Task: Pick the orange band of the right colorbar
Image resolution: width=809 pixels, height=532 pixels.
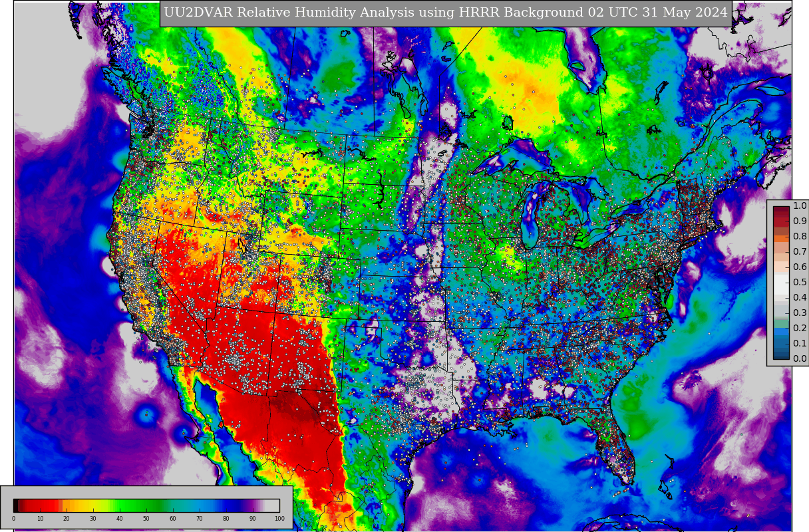Action: 781,239
